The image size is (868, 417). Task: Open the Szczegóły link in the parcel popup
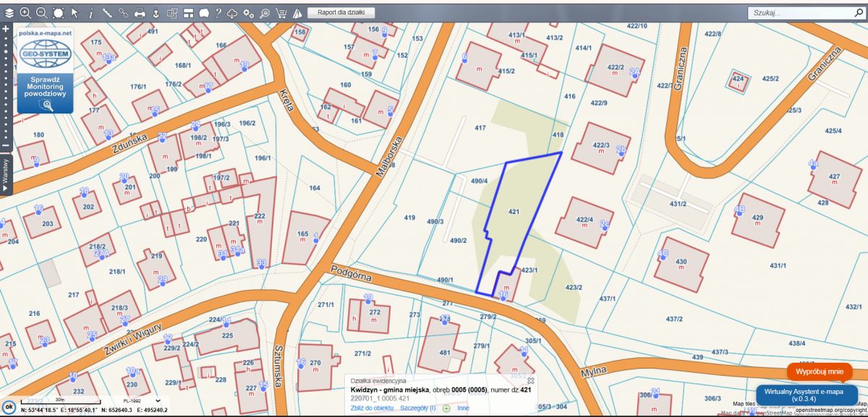[x=417, y=408]
